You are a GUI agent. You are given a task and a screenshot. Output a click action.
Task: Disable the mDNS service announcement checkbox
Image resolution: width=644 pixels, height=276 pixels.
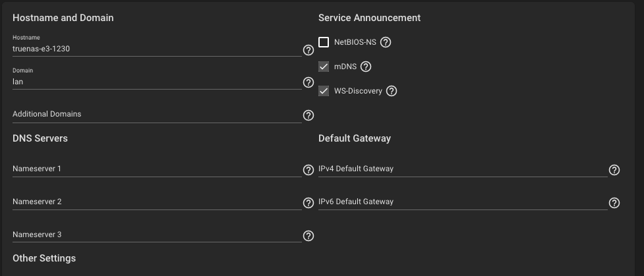tap(324, 67)
